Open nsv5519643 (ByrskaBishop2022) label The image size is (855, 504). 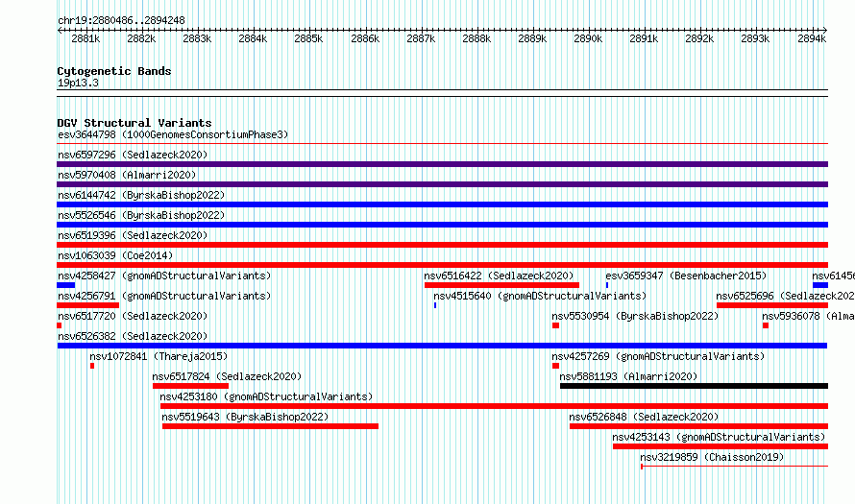tap(245, 417)
